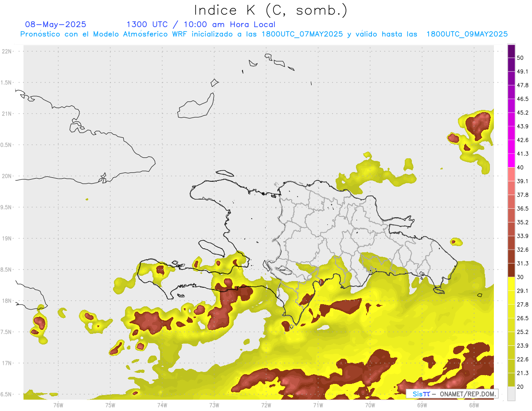This screenshot has height=411, width=532.
Task: Click the 22N latitude label
Action: 7,51
